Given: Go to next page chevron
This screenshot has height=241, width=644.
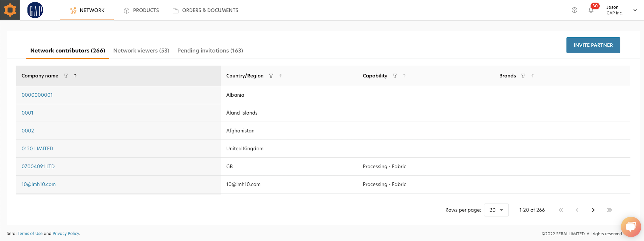Looking at the screenshot, I should (x=593, y=210).
